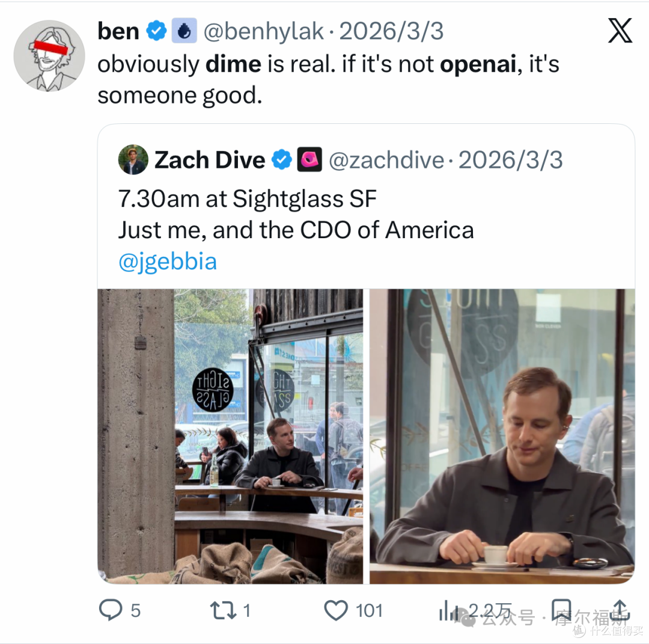Open the @jgebbia mention link
The image size is (649, 644).
pos(168,262)
